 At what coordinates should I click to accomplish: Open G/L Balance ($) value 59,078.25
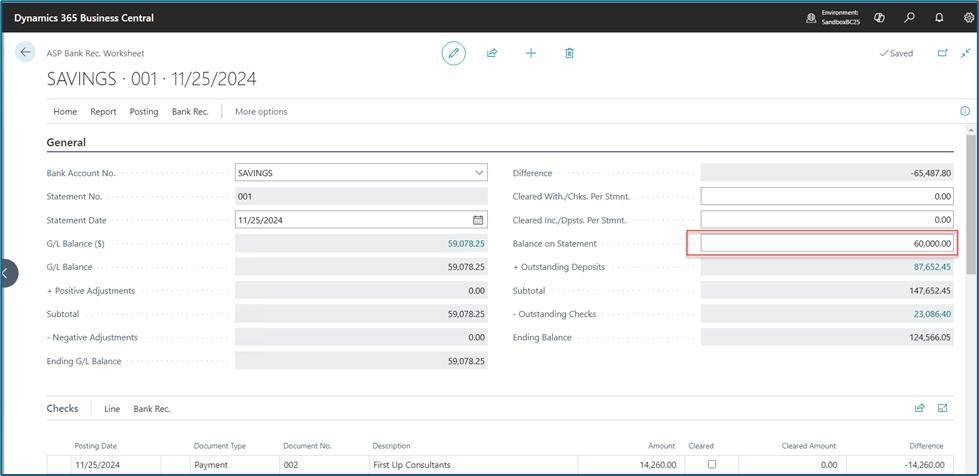coord(466,244)
